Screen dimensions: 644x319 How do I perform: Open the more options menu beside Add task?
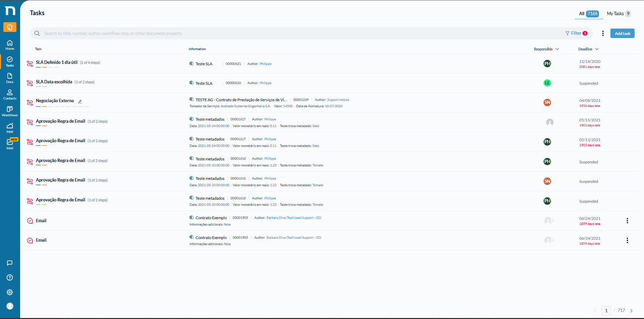[603, 33]
